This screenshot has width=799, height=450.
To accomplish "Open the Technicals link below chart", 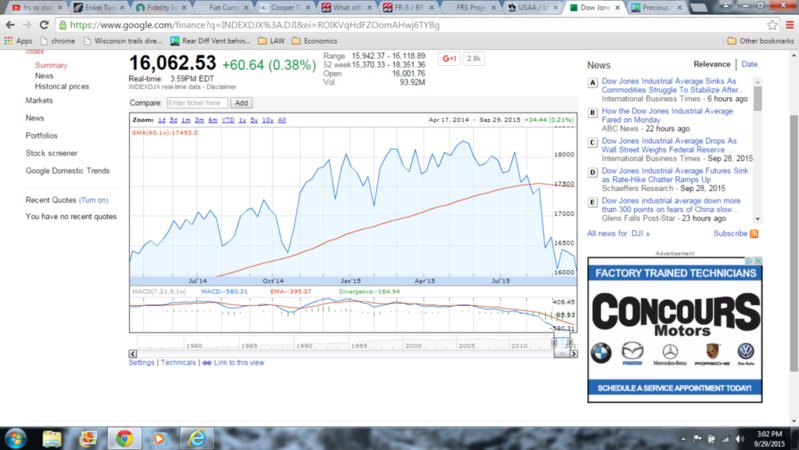I will (x=178, y=363).
